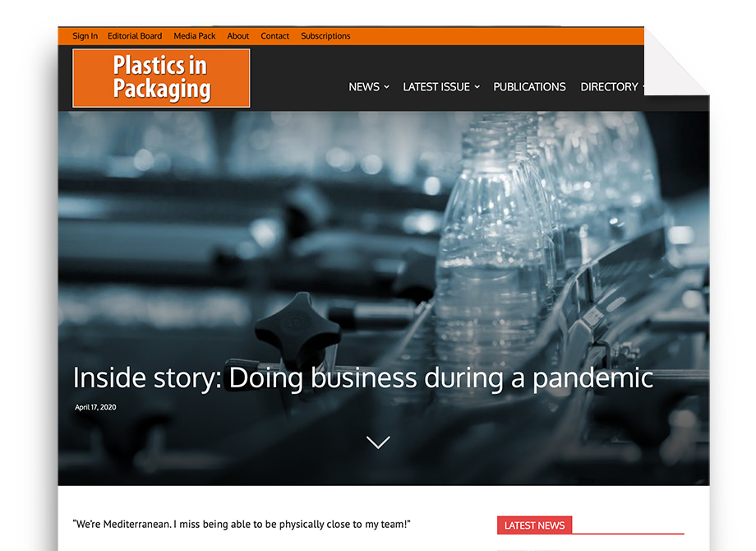The image size is (756, 551).
Task: Expand the LATEST ISSUE dropdown arrow
Action: tap(477, 87)
